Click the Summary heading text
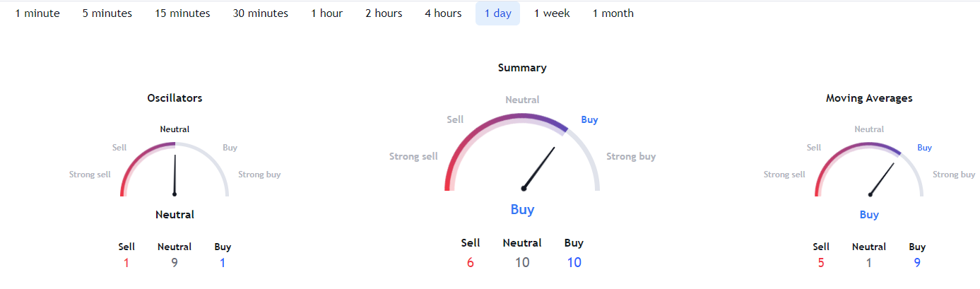 coord(522,68)
